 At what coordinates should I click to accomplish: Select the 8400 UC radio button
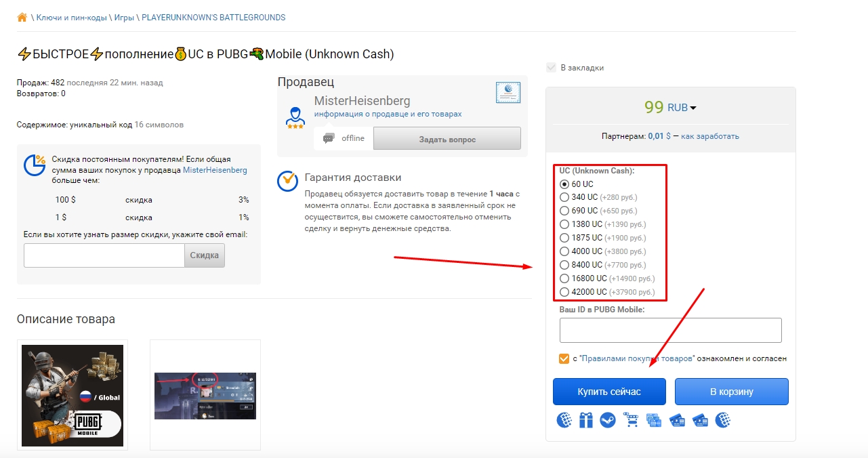[x=564, y=265]
